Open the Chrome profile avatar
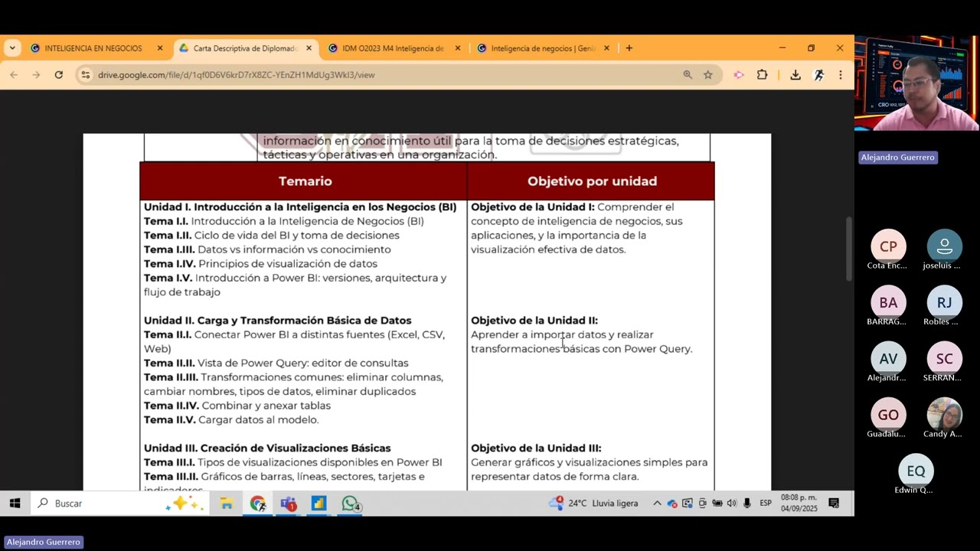980x551 pixels. coord(818,75)
